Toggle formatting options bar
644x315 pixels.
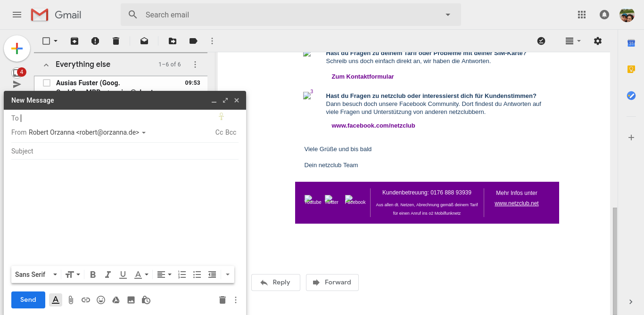56,300
